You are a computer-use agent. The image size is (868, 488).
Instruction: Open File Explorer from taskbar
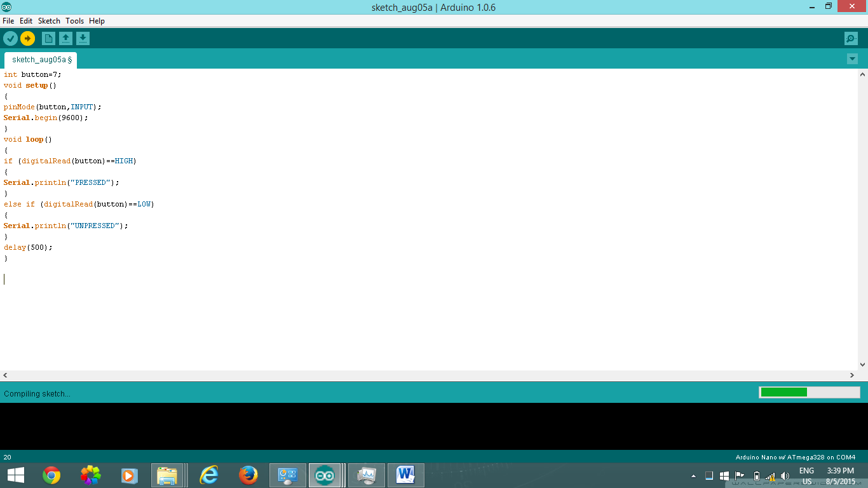coord(168,475)
